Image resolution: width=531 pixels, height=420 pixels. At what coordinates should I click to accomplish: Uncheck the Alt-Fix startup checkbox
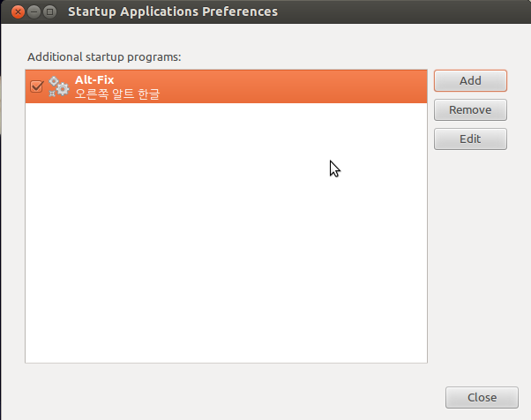[36, 86]
